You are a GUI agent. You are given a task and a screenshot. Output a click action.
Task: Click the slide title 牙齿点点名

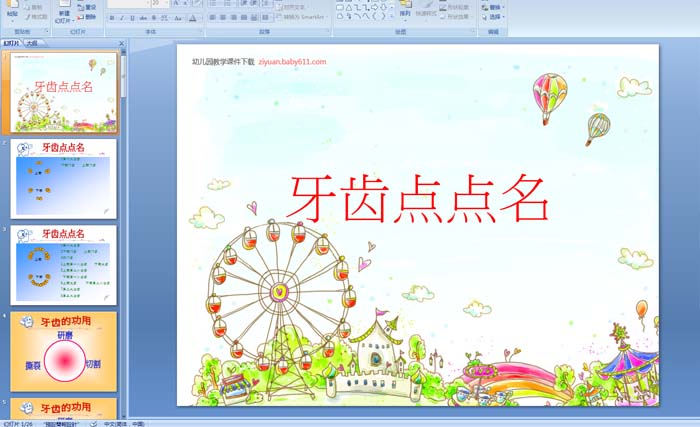tap(418, 199)
